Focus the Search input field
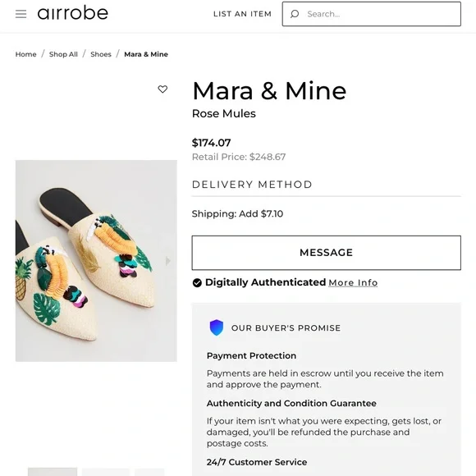The height and width of the screenshot is (476, 476). pos(371,14)
